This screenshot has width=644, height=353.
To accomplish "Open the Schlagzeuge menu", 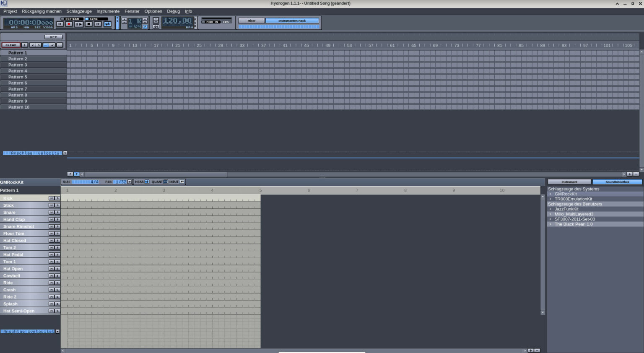I will click(x=79, y=11).
